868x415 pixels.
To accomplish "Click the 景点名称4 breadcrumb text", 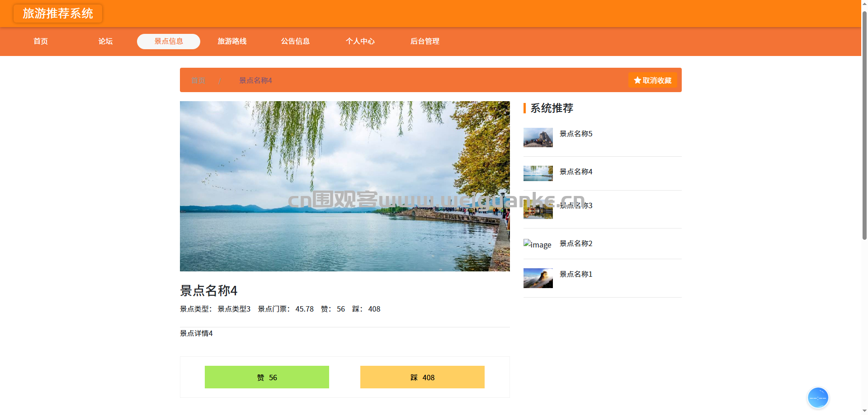I will pos(255,80).
